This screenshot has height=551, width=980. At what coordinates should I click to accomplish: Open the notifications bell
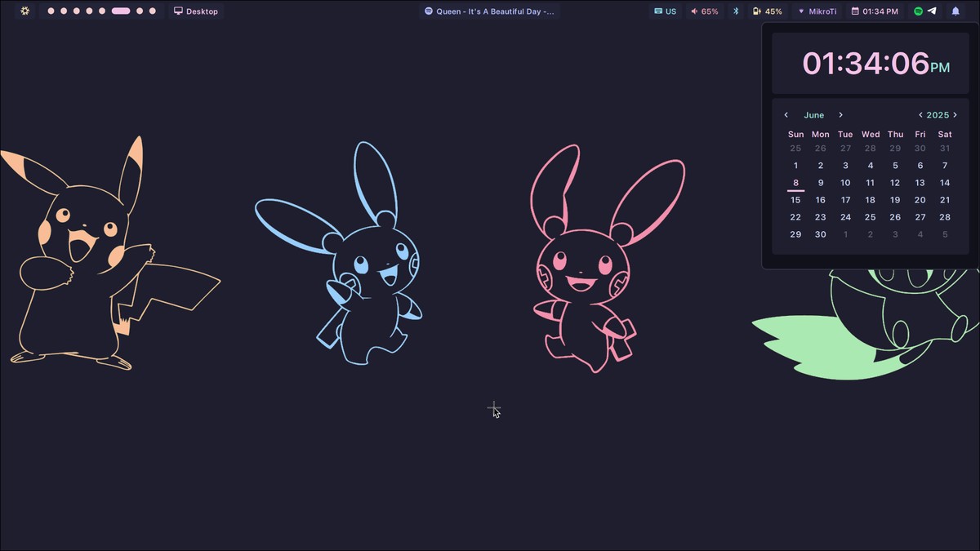pyautogui.click(x=955, y=11)
